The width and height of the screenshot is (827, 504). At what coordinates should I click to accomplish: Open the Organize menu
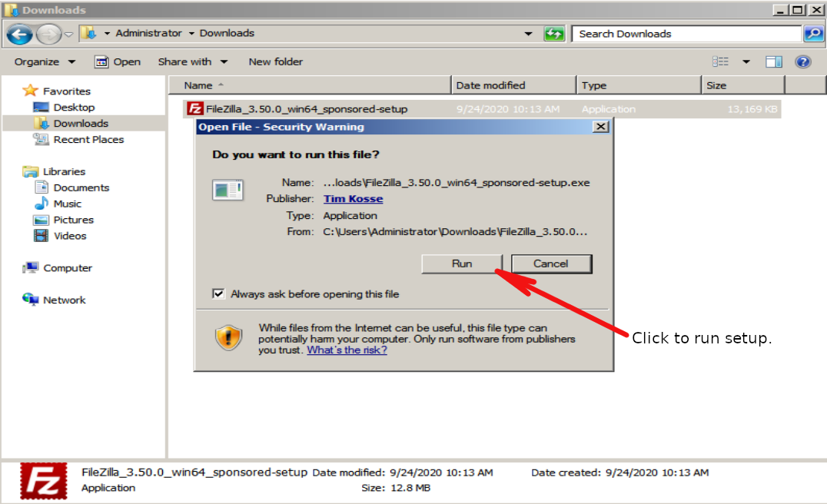click(45, 61)
